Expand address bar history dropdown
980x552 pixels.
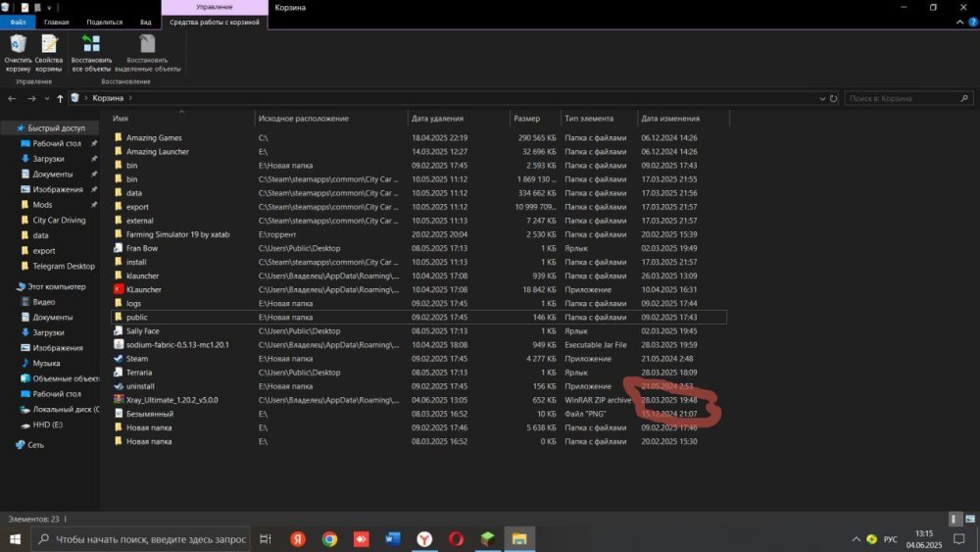pos(822,98)
